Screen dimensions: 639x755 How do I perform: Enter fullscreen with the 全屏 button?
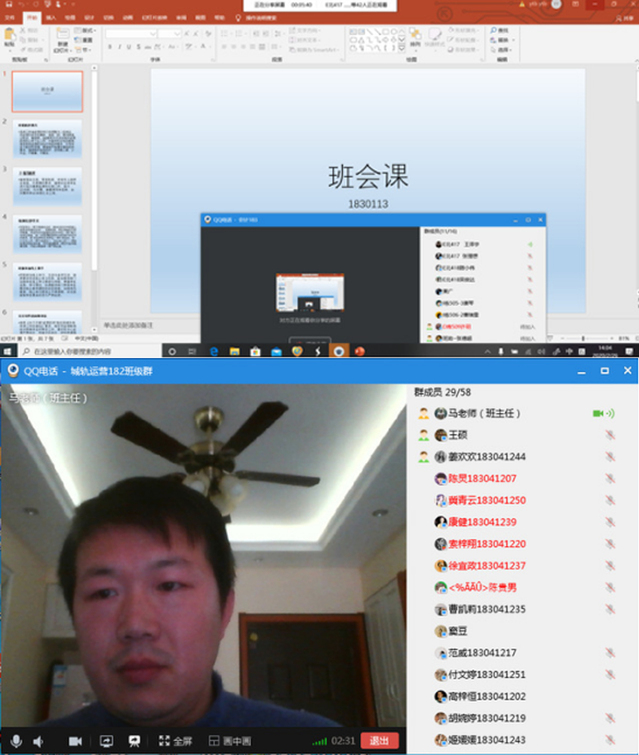(174, 741)
